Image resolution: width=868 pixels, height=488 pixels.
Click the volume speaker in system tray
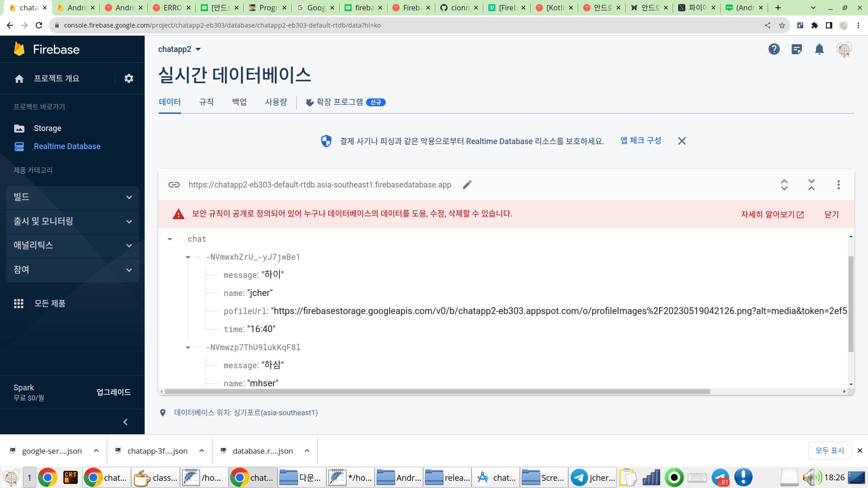click(812, 478)
